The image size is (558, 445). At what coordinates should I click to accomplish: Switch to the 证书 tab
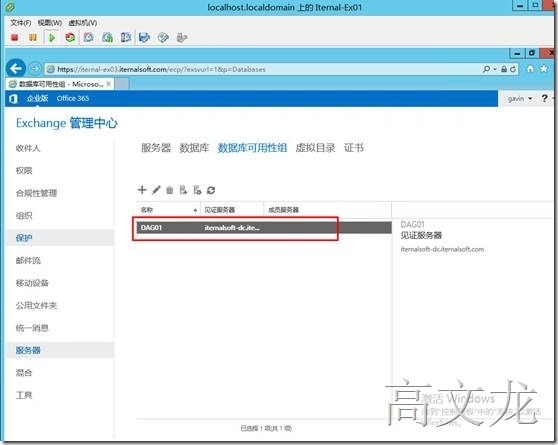click(354, 147)
